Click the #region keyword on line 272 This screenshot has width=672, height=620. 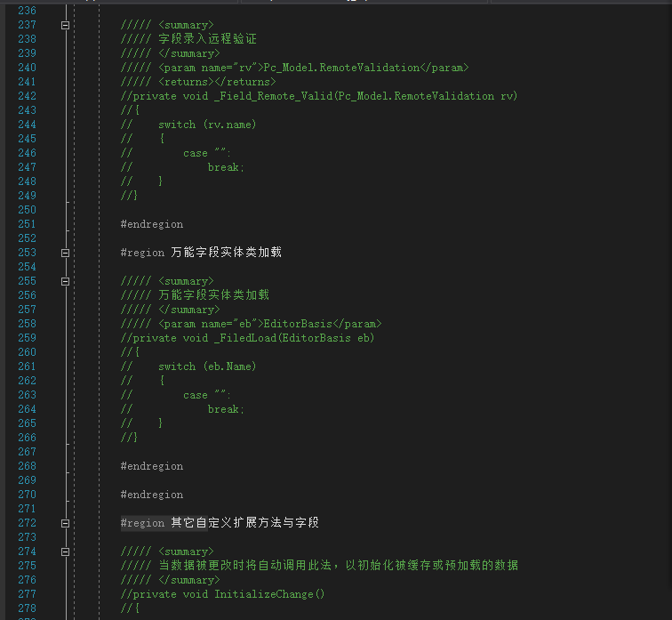[x=142, y=523]
